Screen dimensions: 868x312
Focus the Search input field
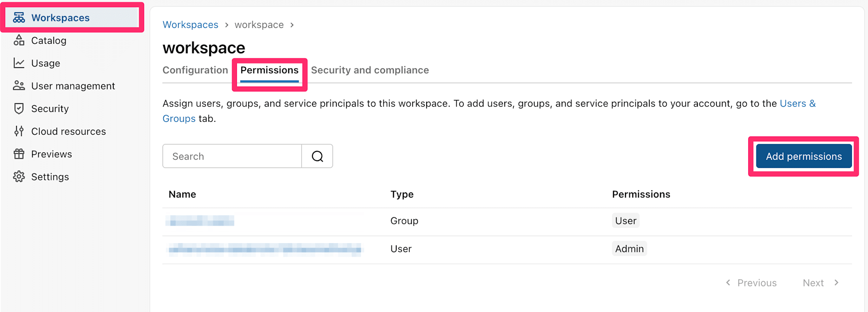tap(232, 156)
